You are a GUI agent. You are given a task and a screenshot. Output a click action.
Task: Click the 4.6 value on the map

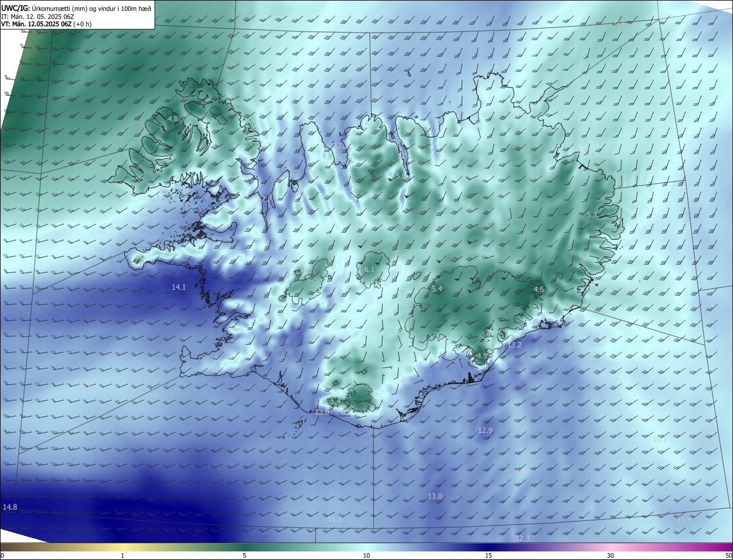539,290
